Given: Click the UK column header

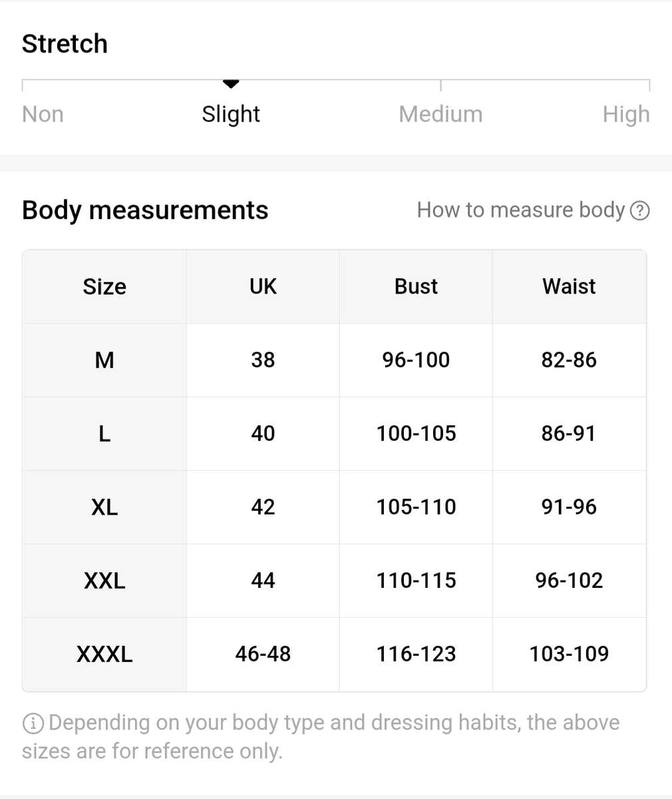Looking at the screenshot, I should pyautogui.click(x=263, y=287).
